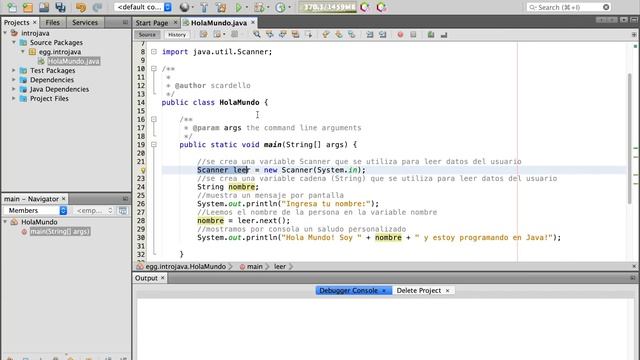Click the New File toolbar icon
Screen dimensions: 640x360
12,7
